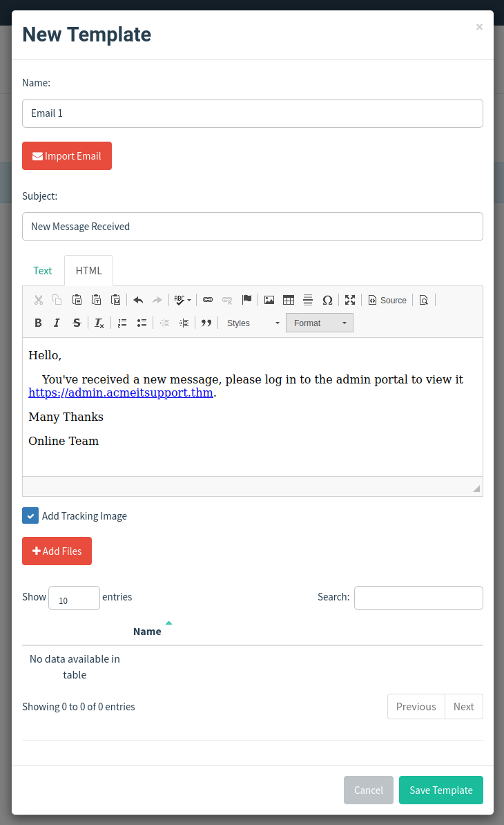Click the admin.acmeitsupport.thm link
Image resolution: width=504 pixels, height=825 pixels.
[121, 392]
